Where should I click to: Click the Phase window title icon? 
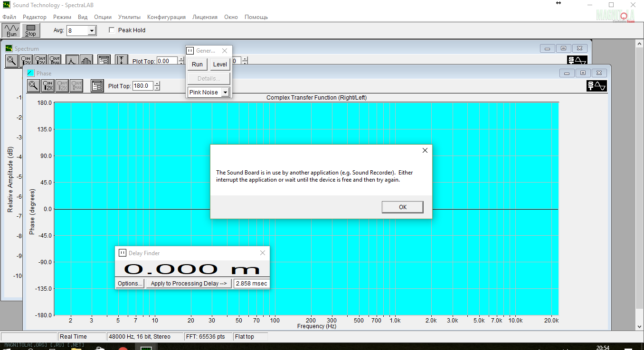31,73
